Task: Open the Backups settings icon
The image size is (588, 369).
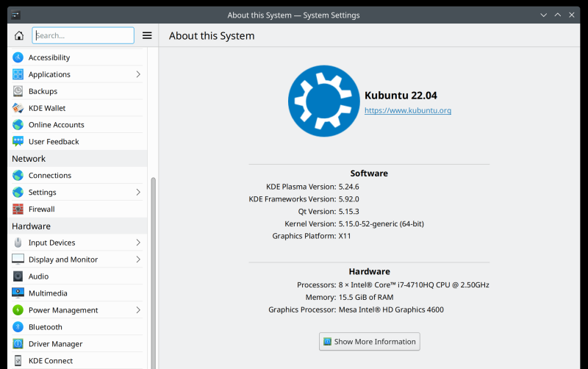Action: click(18, 91)
